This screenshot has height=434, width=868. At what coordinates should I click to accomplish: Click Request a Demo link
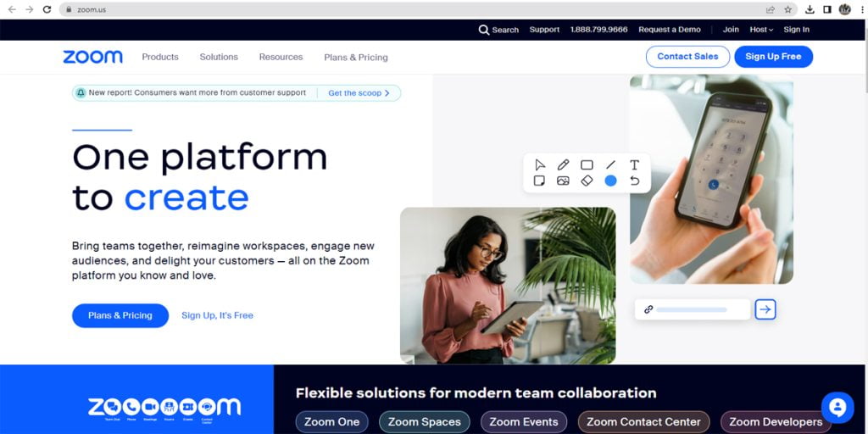coord(670,30)
